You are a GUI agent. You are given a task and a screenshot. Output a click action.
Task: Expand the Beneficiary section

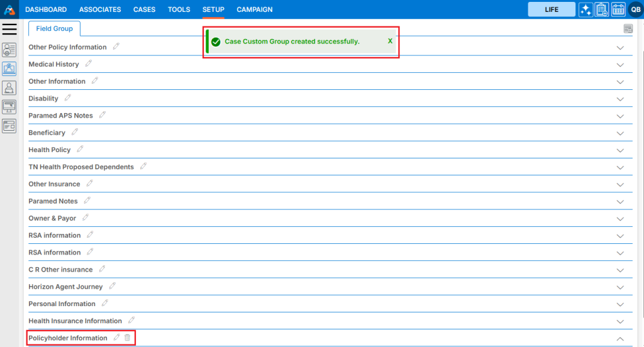620,133
